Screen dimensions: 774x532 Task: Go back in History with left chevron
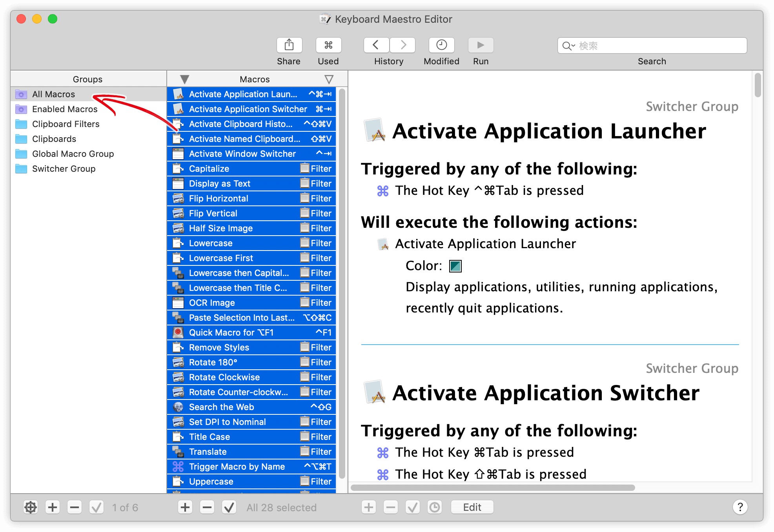point(376,45)
